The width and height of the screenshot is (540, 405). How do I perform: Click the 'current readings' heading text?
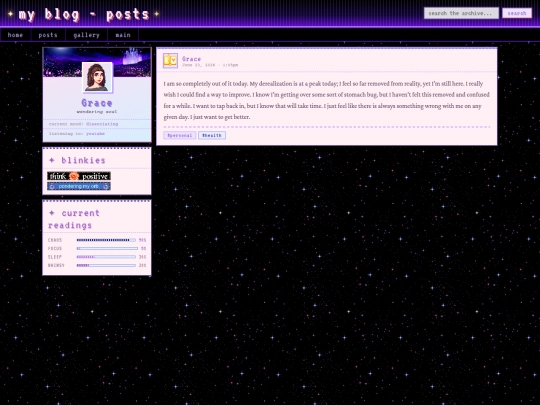(74, 219)
